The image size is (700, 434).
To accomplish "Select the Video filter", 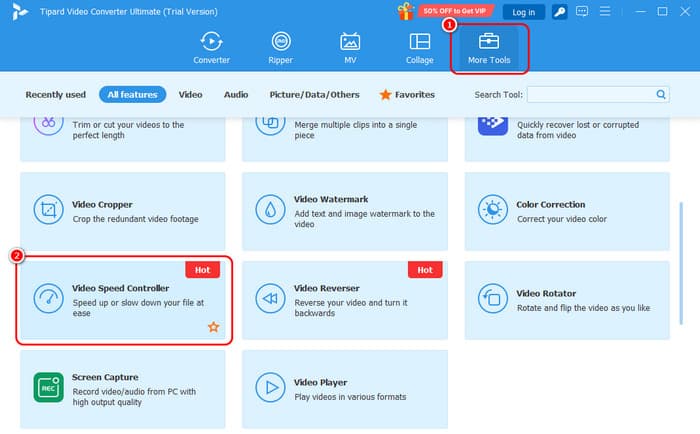I will click(191, 95).
